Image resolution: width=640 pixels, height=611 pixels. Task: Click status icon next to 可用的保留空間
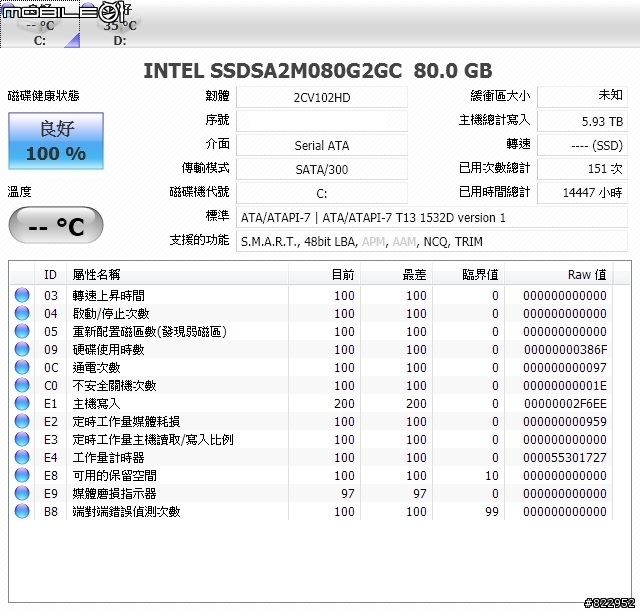(21, 476)
